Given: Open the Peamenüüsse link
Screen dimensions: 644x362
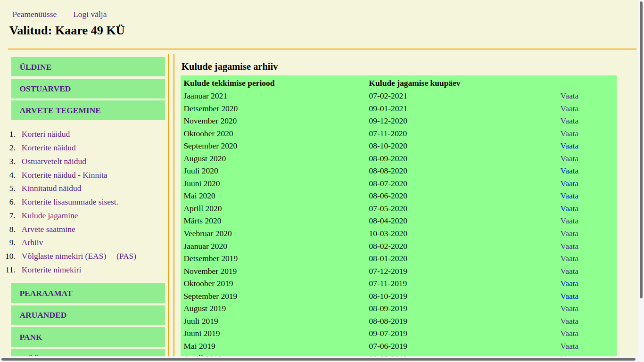Looking at the screenshot, I should coord(34,14).
